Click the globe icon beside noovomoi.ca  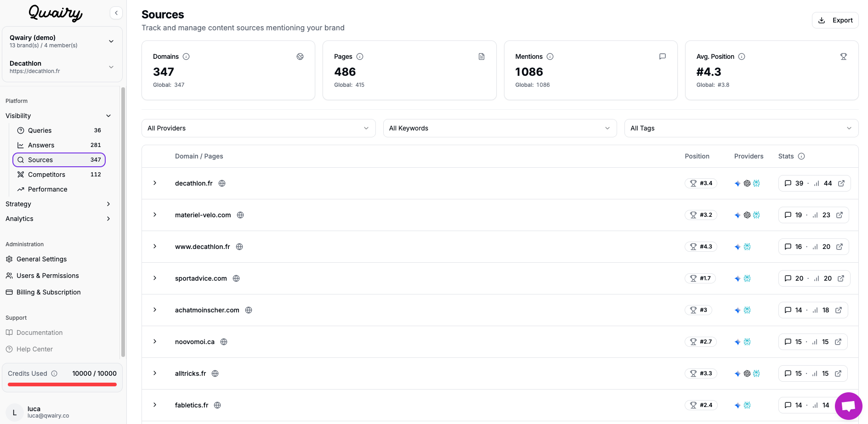224,342
